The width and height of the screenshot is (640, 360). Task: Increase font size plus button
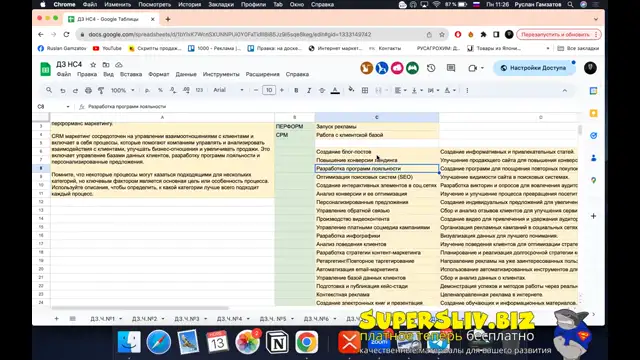pos(282,90)
